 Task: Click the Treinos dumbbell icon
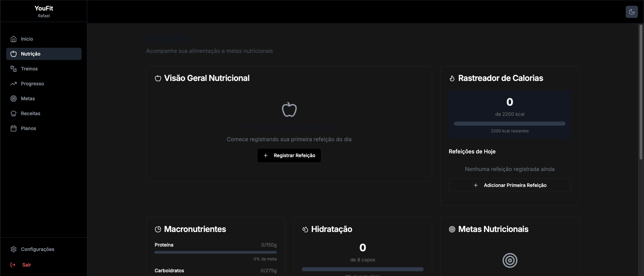coord(14,69)
